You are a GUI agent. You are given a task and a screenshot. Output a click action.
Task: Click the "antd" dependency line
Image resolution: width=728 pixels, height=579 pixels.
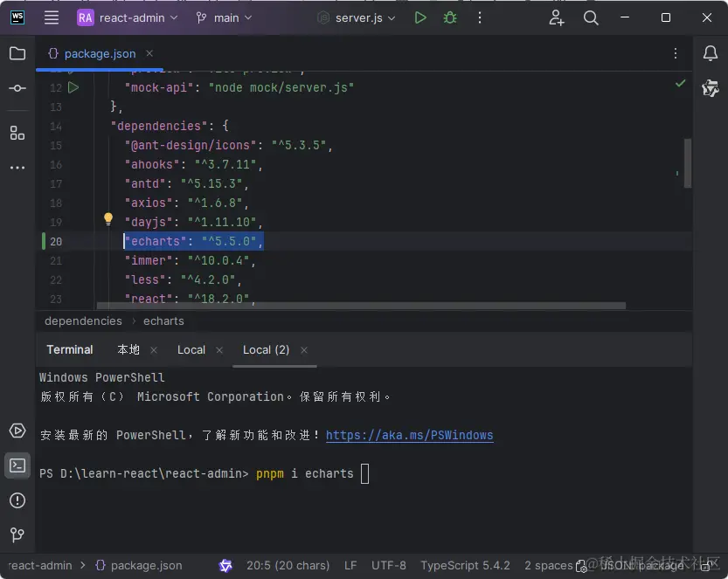[187, 183]
